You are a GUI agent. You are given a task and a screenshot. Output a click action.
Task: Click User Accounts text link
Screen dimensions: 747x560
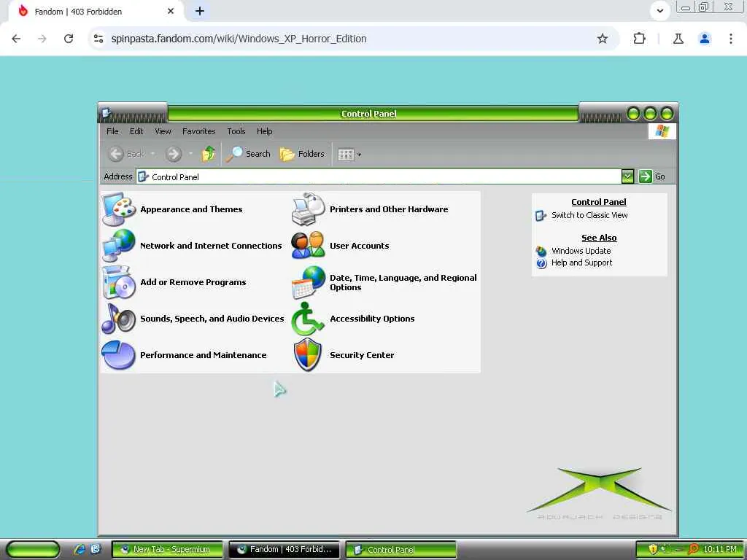point(359,246)
